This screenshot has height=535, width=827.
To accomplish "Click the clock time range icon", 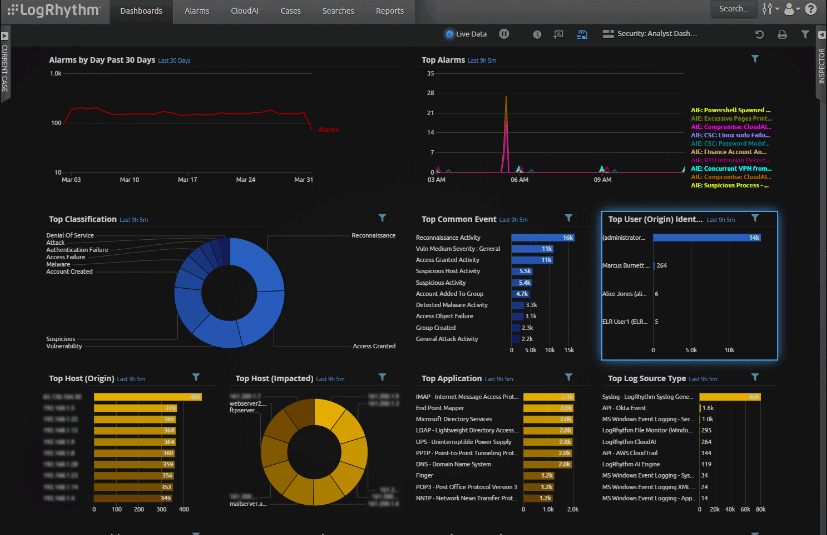I will tap(536, 34).
